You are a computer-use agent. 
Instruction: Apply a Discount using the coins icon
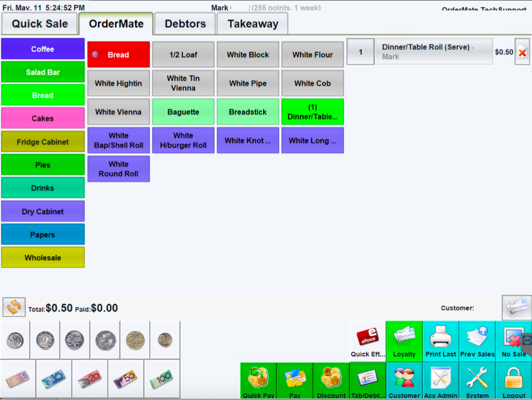[x=331, y=380]
